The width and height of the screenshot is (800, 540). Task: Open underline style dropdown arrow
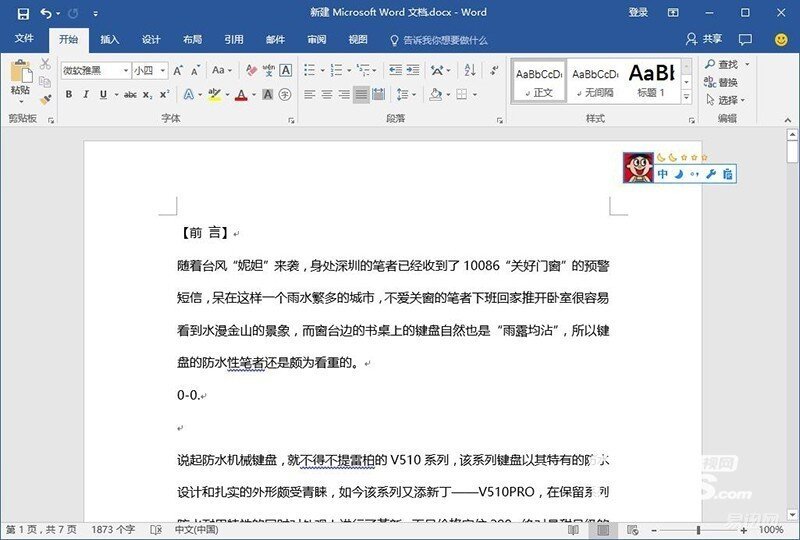click(x=116, y=94)
